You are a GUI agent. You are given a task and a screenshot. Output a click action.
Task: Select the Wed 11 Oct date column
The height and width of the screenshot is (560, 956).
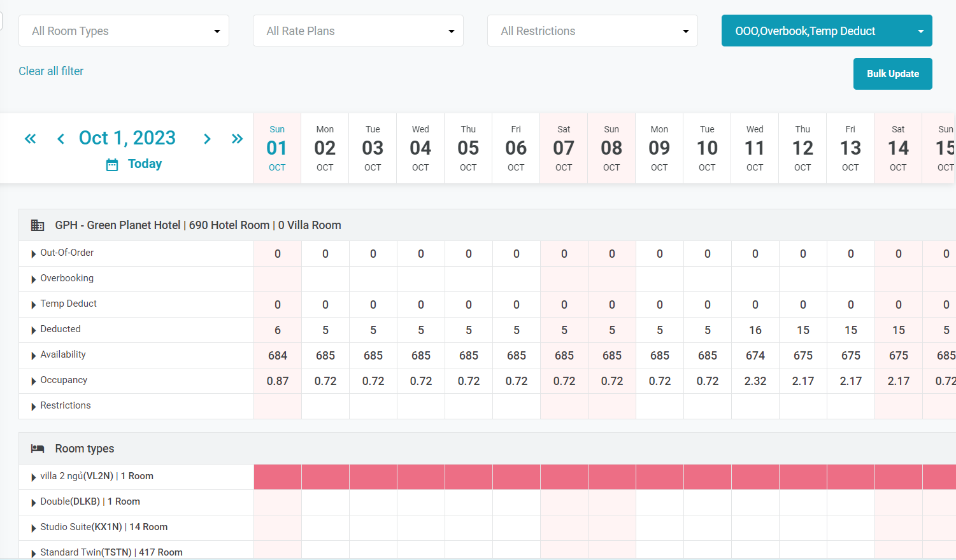pyautogui.click(x=755, y=148)
